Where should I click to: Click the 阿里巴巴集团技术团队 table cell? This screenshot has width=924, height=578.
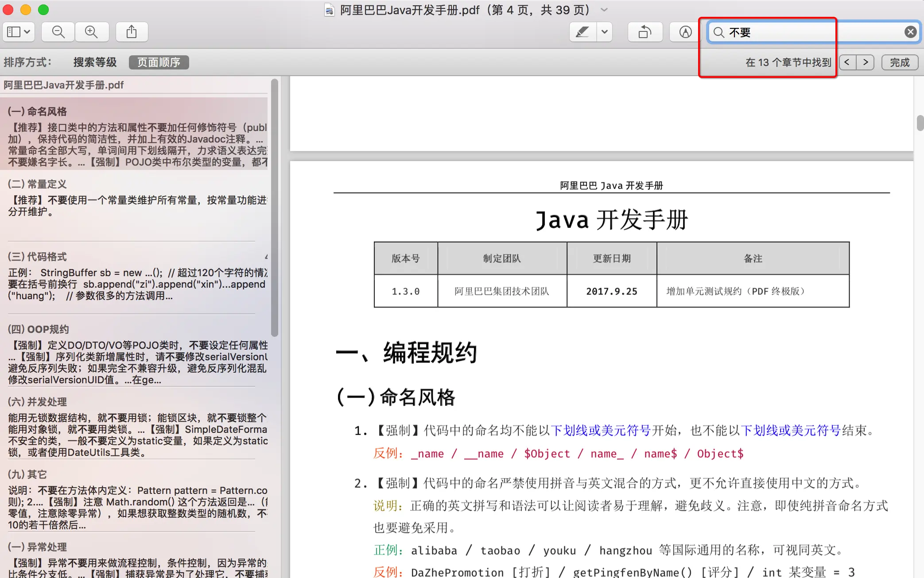click(x=502, y=291)
